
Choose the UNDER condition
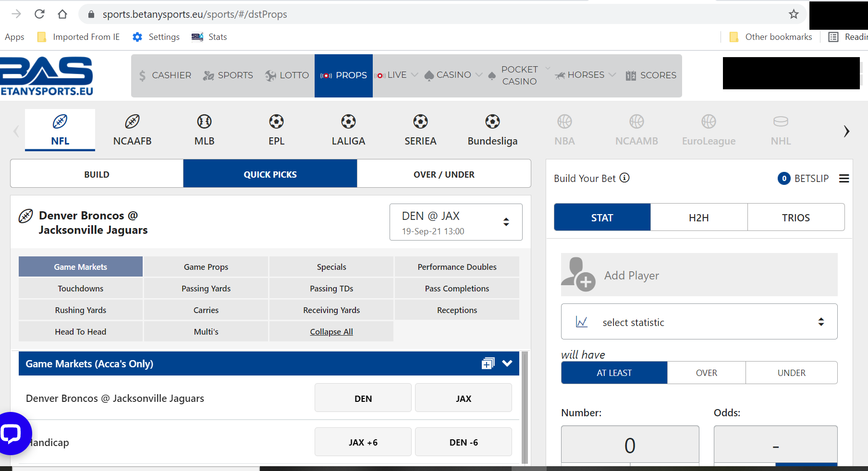[792, 373]
